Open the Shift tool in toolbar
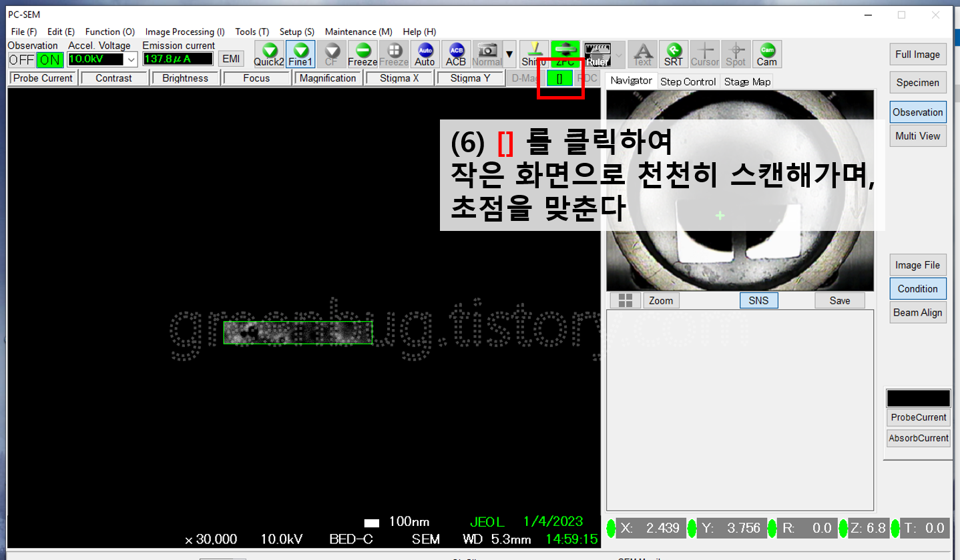Image resolution: width=960 pixels, height=560 pixels. tap(534, 54)
